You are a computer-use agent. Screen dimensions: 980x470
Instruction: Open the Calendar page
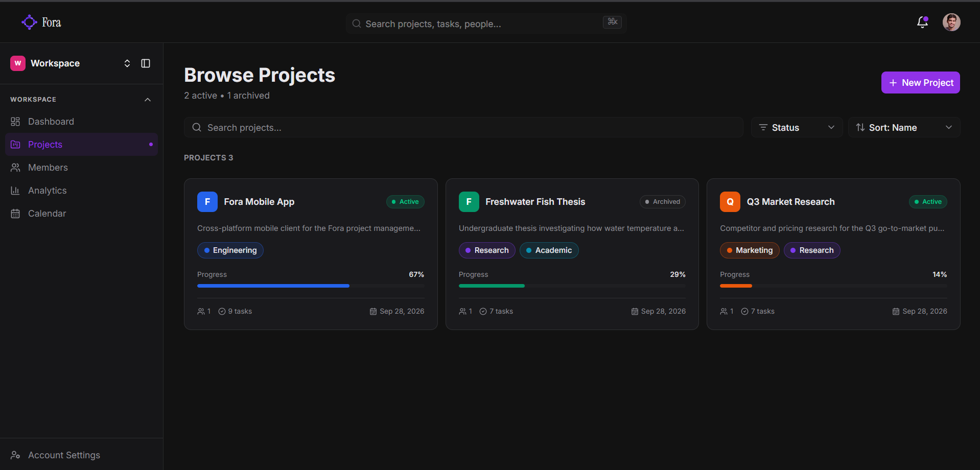pyautogui.click(x=82, y=214)
